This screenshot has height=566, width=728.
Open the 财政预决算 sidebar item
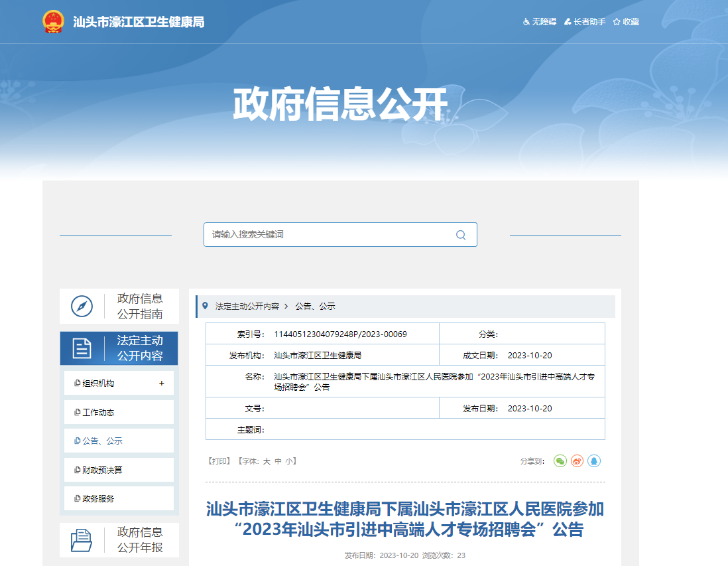(102, 470)
